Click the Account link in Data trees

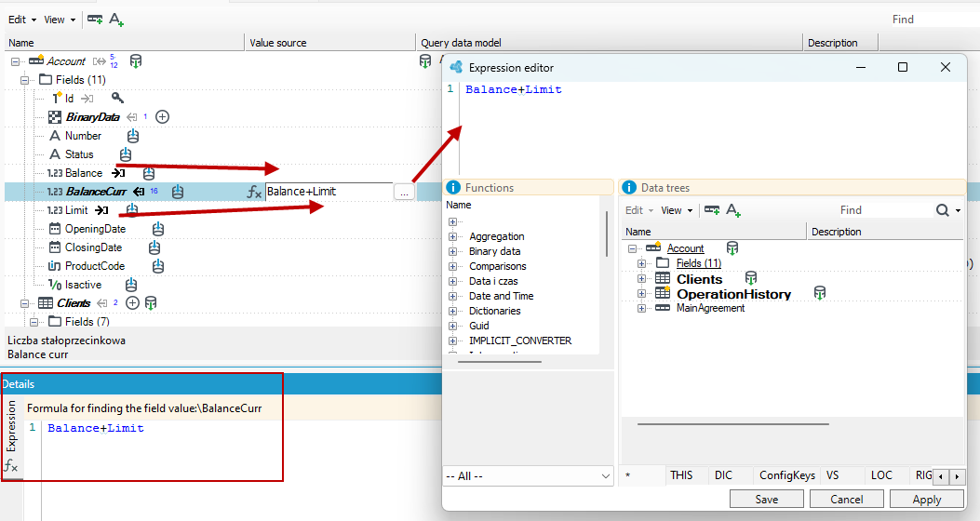click(x=685, y=248)
